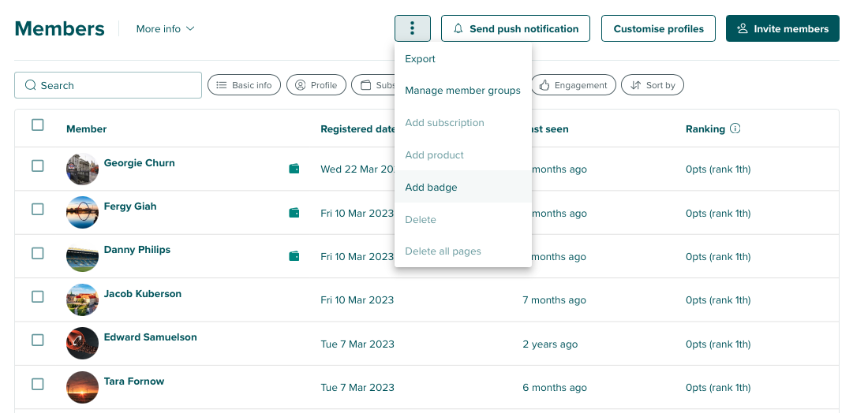Click the info icon next to Ranking
Screen dimensions: 868x413
[735, 128]
